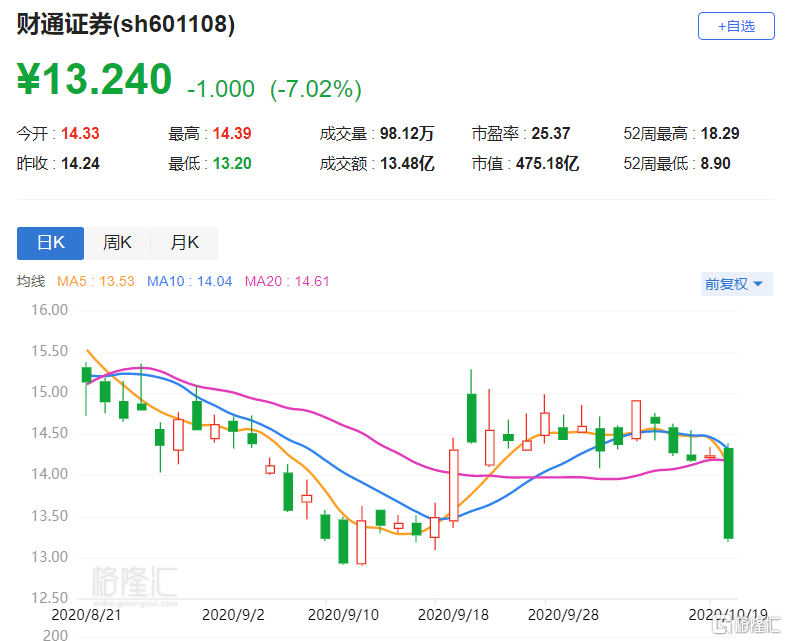Click the 市值 market cap 475.18亿
Viewport: 787px width, 641px height.
548,164
